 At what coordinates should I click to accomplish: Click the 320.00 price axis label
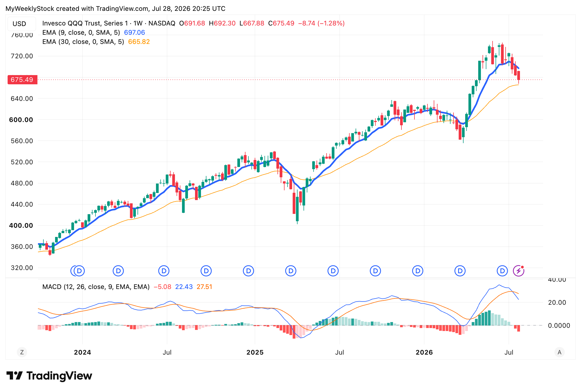[22, 268]
